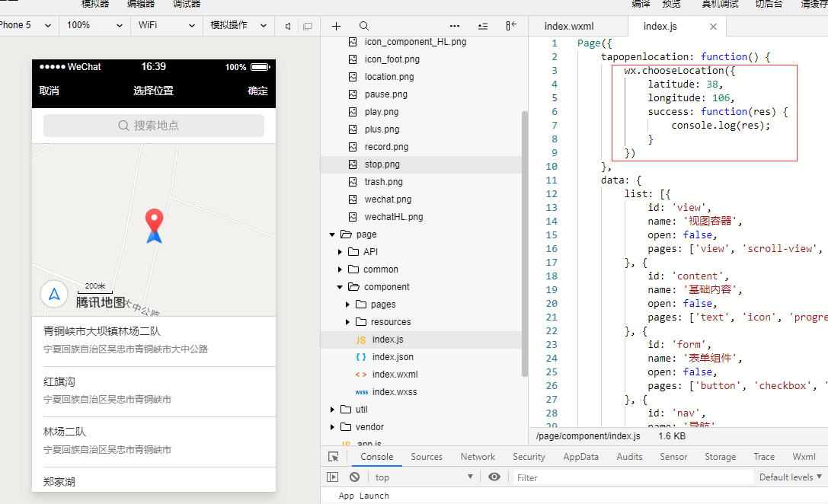Select the index.json braces icon
The height and width of the screenshot is (504, 828).
pyautogui.click(x=360, y=357)
